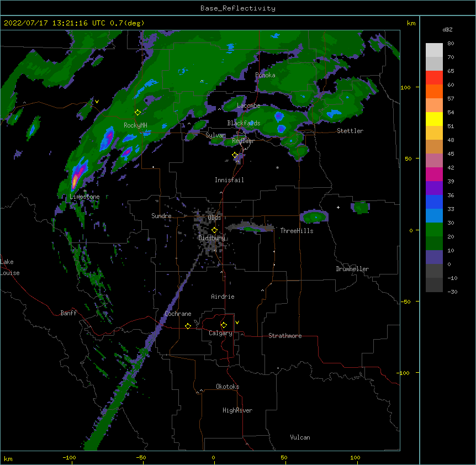Select the 0 dBZ purple swatch

[x=434, y=257]
